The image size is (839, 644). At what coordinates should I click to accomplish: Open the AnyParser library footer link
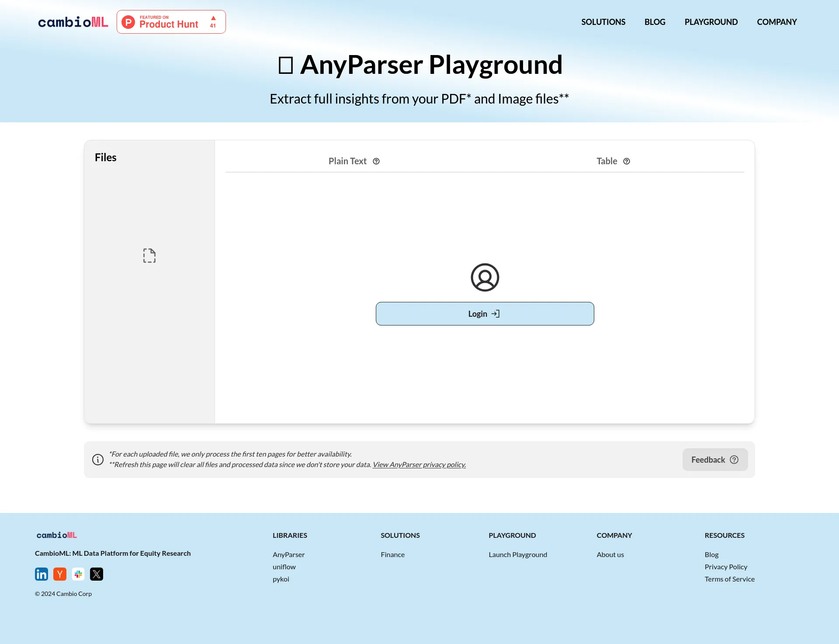(288, 554)
